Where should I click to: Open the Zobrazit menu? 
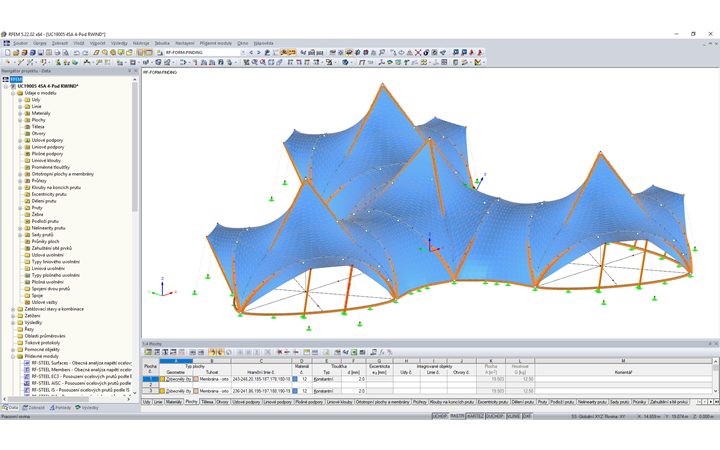coord(60,43)
